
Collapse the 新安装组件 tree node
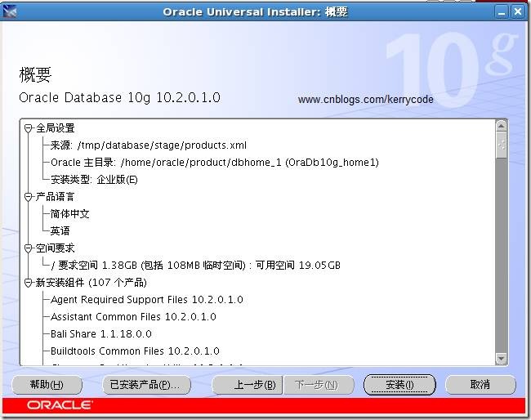pos(29,283)
